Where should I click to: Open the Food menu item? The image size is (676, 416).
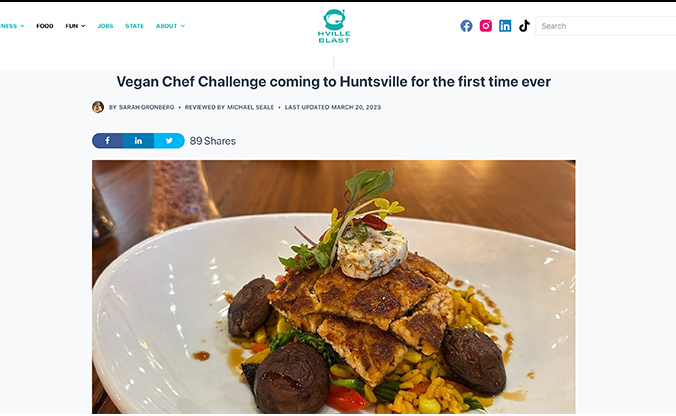point(45,26)
